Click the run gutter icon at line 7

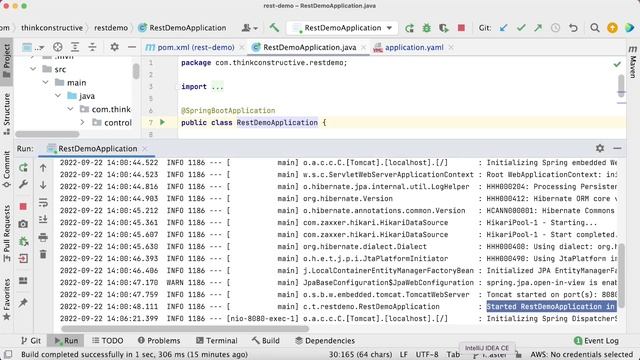click(x=162, y=122)
